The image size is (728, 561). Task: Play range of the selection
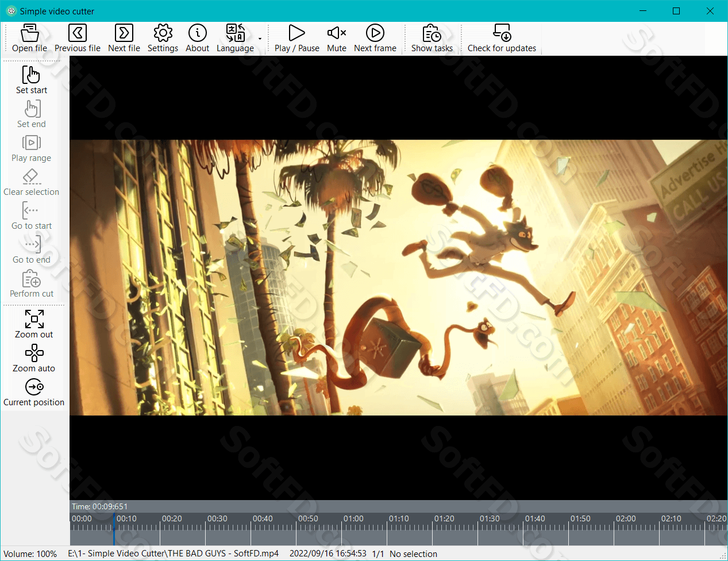click(x=32, y=147)
